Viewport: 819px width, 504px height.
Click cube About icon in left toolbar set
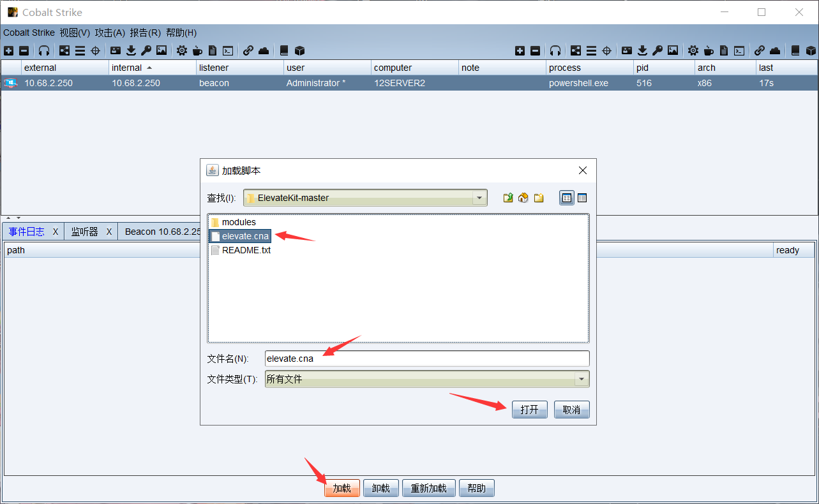(x=299, y=50)
